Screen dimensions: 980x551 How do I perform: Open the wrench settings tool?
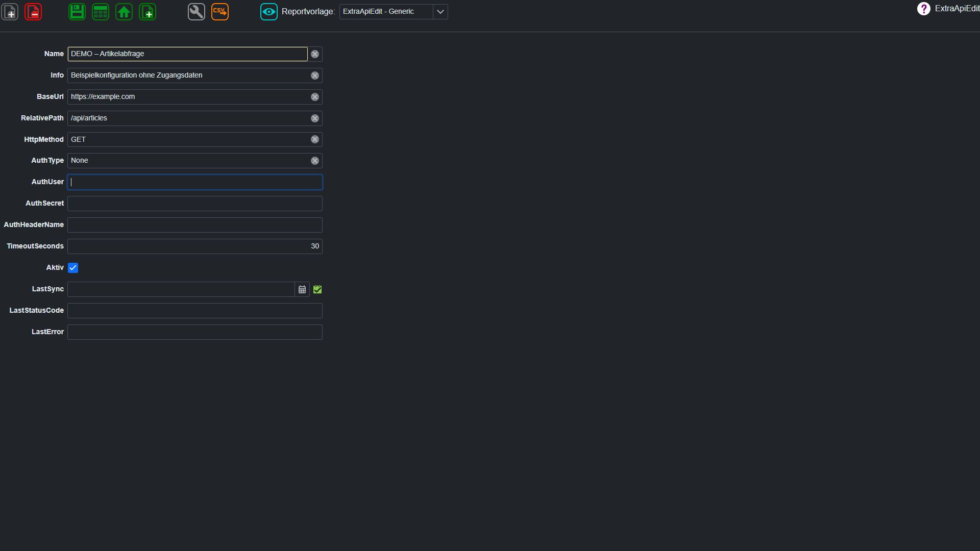pos(197,12)
